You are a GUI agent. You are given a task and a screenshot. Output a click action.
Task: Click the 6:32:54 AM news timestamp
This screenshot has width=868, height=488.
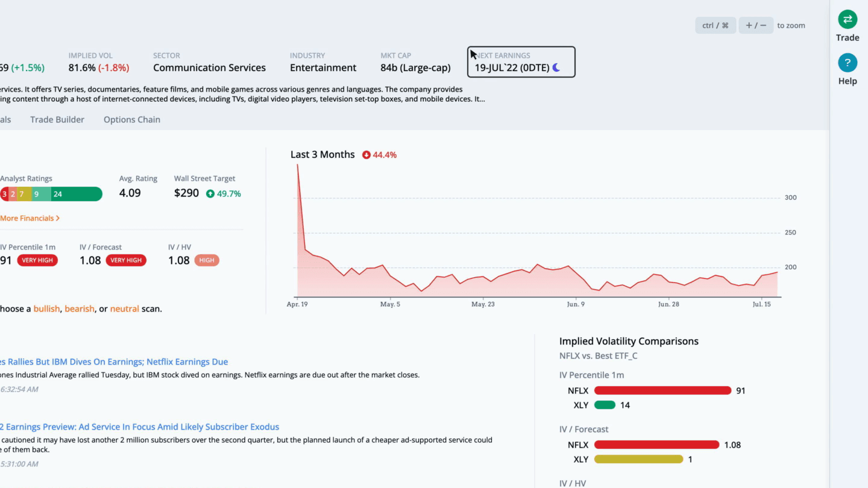click(19, 389)
